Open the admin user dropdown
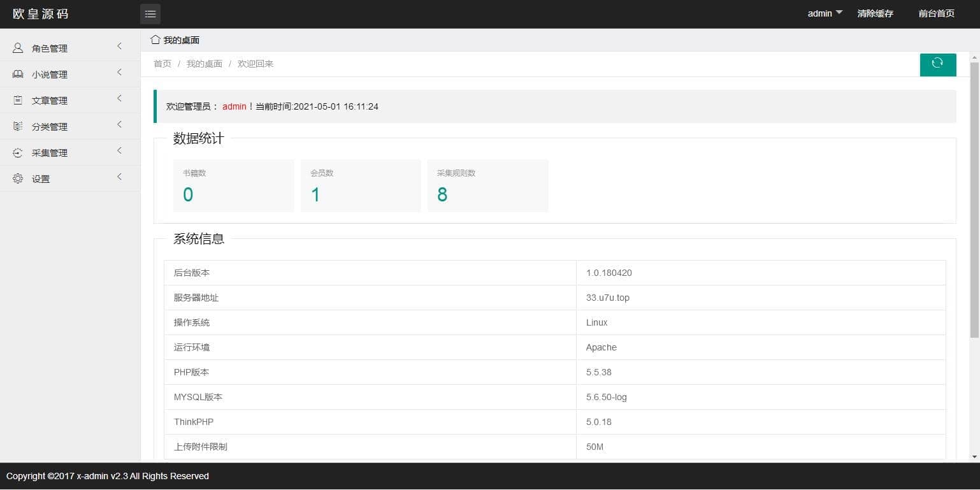Image resolution: width=980 pixels, height=490 pixels. [825, 13]
